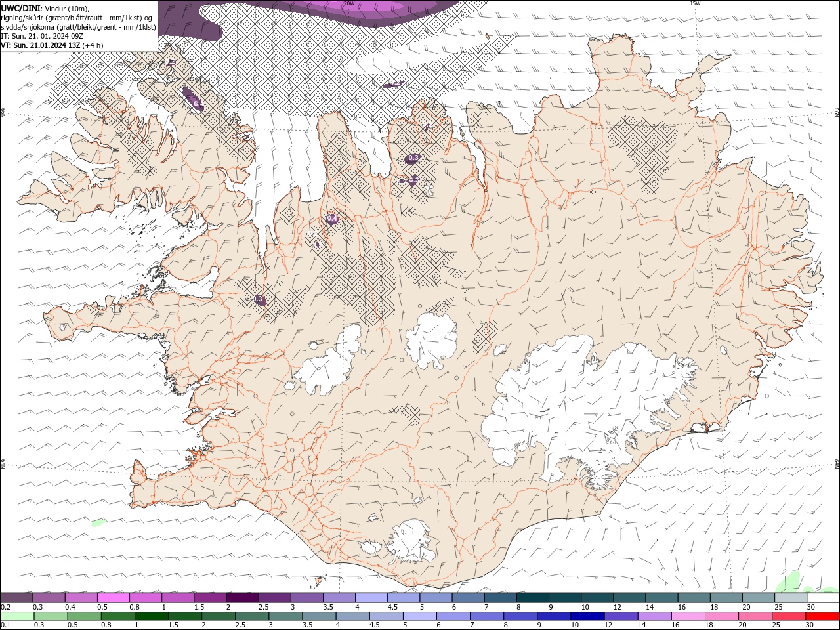Click the darkest purple swatch labelled 2, upper legend
The height and width of the screenshot is (630, 840).
[x=242, y=598]
